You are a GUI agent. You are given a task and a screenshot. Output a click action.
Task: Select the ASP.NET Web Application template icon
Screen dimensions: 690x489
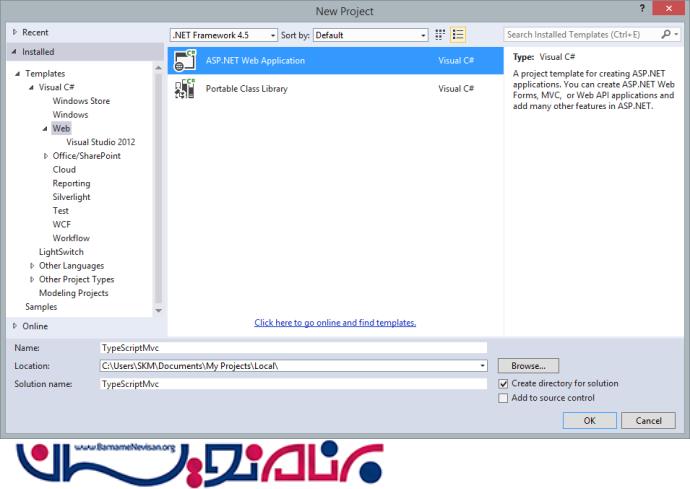tap(185, 60)
